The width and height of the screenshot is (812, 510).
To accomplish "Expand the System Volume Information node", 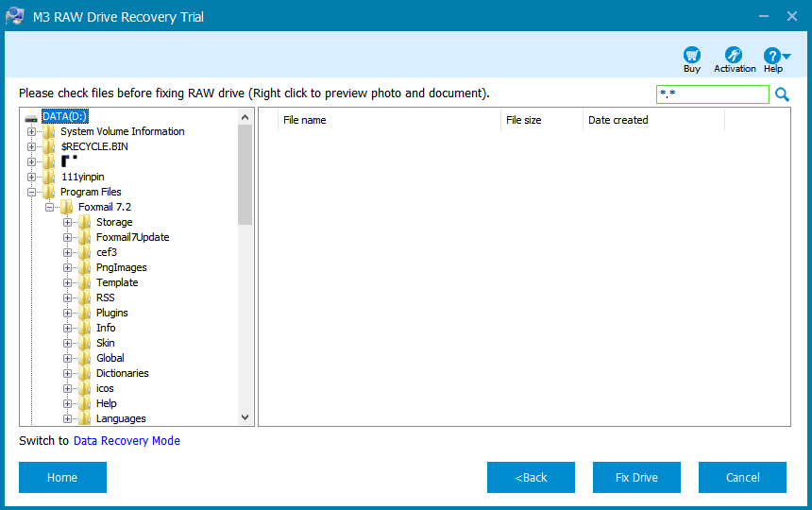I will [x=31, y=131].
